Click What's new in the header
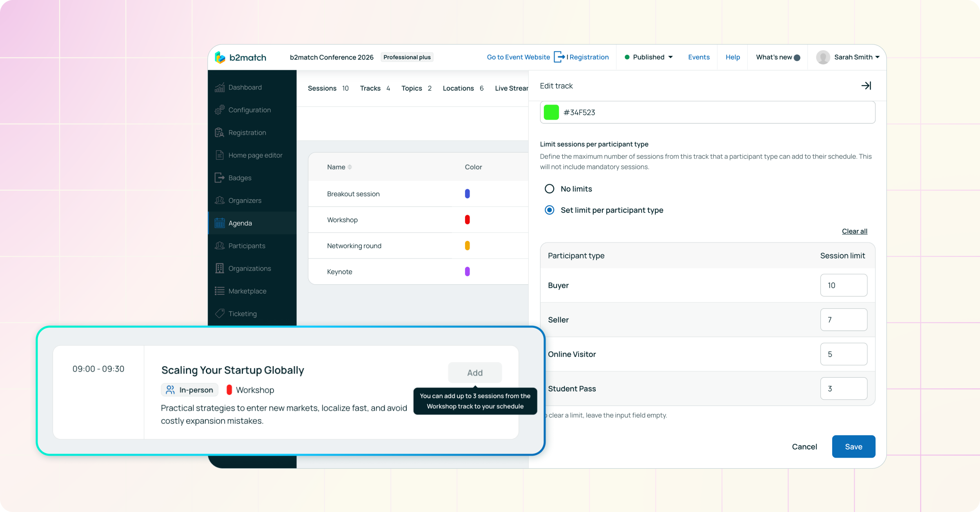 (778, 57)
